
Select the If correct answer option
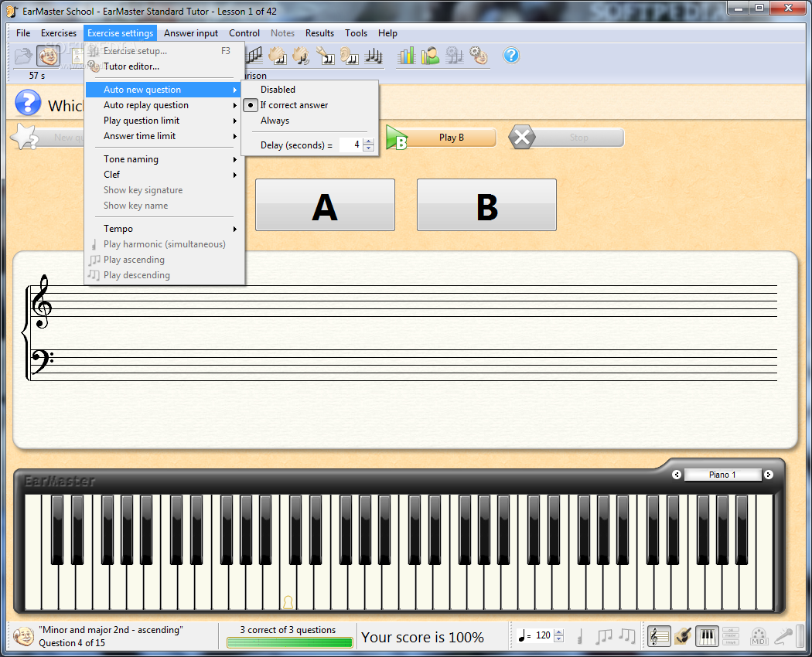tap(294, 105)
